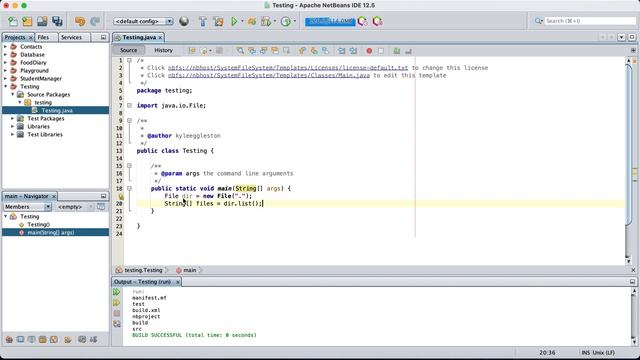
Task: Toggle Sort by Source in Navigator footer
Action: 93,339
